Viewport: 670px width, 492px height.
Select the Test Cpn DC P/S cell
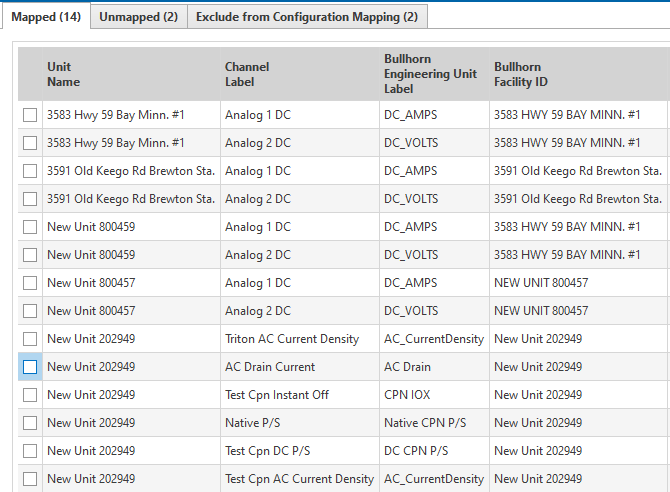pyautogui.click(x=300, y=451)
